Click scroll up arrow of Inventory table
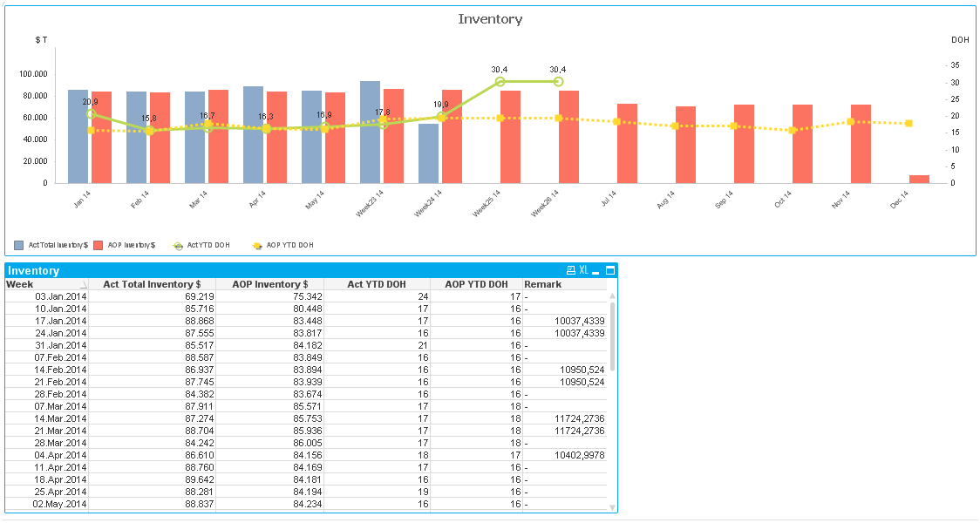Viewport: 980px width, 523px height. [612, 295]
